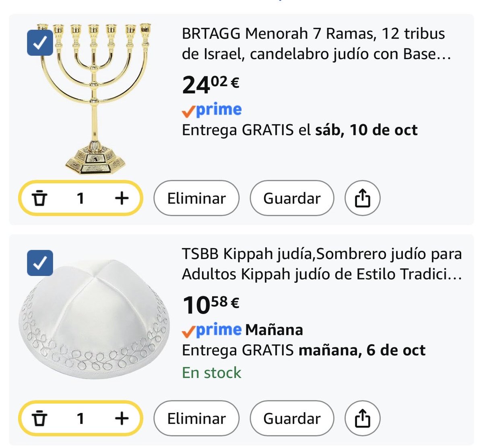Open the BRTAGG Menorah product title
Image resolution: width=483 pixels, height=448 pixels.
tap(316, 44)
